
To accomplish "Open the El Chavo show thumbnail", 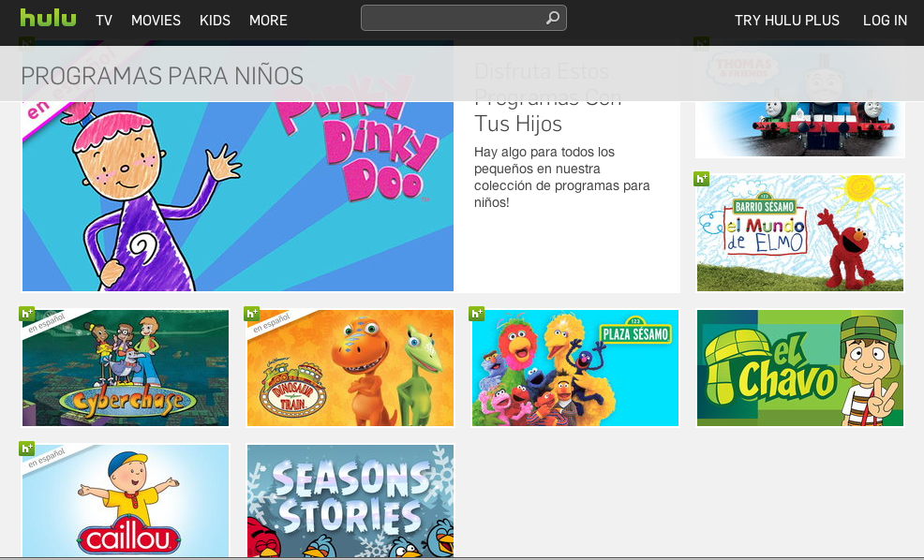I will point(800,368).
